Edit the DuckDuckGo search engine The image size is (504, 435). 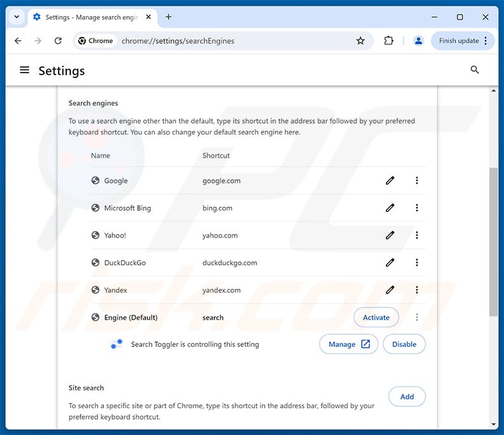pos(390,263)
